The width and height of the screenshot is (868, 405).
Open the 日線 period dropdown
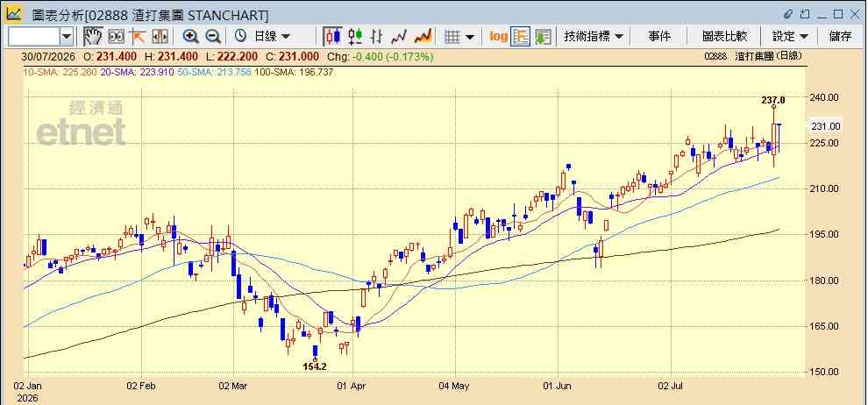point(272,37)
